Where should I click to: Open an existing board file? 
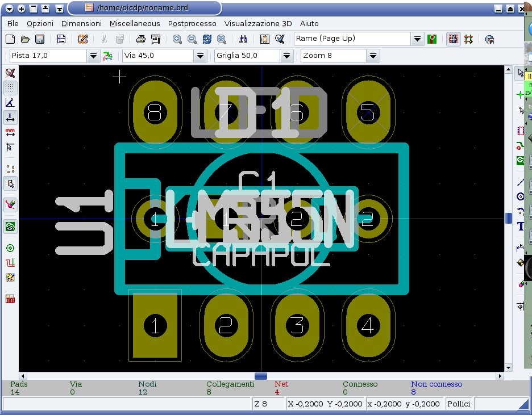25,39
